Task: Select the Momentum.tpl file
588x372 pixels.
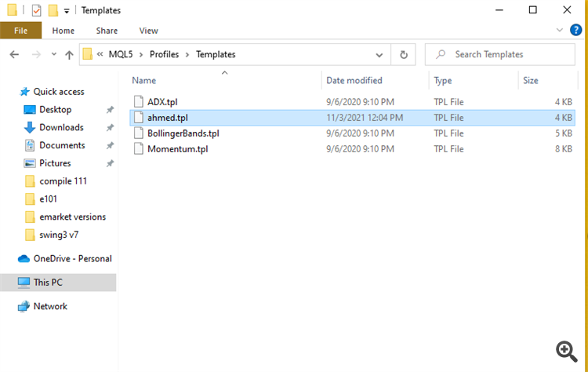Action: tap(178, 149)
